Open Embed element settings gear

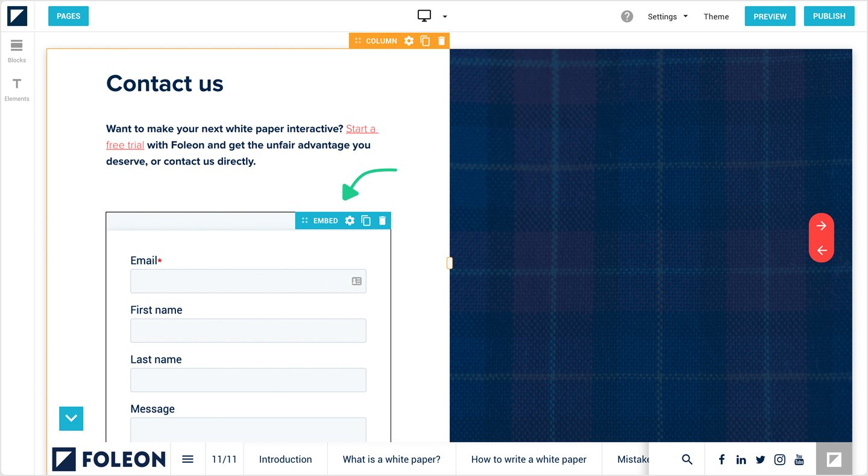point(350,221)
